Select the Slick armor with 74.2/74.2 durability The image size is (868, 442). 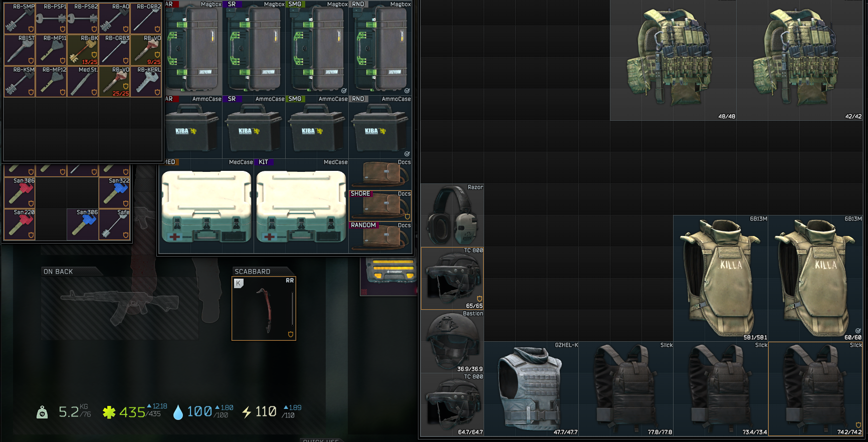point(815,389)
